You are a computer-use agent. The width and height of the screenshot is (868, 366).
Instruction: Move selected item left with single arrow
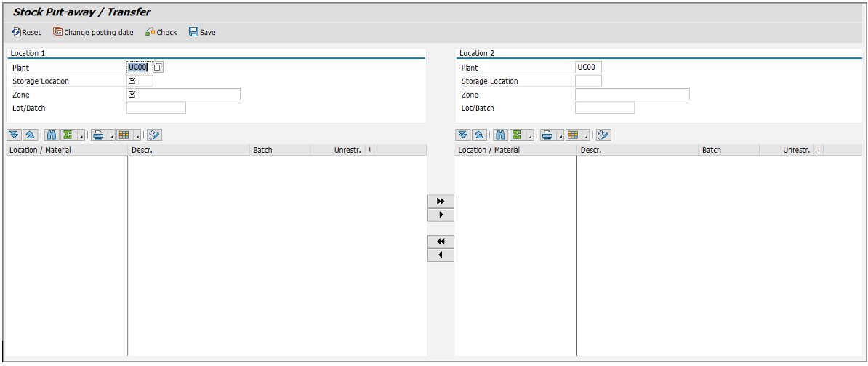(x=441, y=255)
